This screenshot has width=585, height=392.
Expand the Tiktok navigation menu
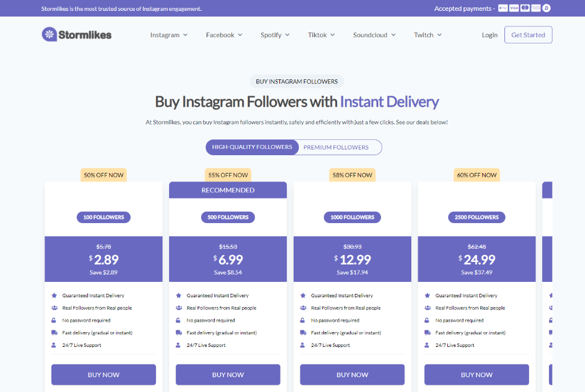coord(321,35)
